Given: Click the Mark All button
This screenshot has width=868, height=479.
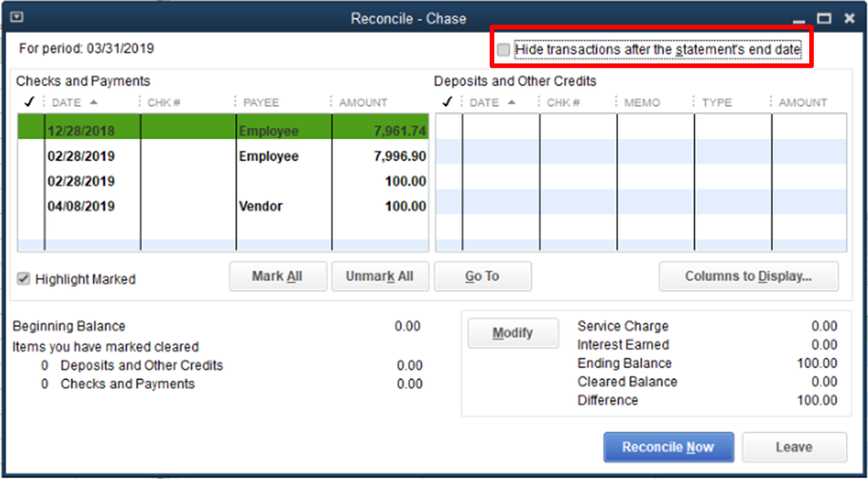Looking at the screenshot, I should 278,276.
